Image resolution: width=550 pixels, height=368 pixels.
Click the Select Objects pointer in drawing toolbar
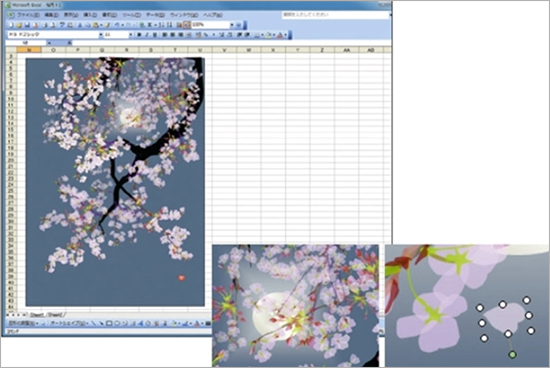(43, 323)
